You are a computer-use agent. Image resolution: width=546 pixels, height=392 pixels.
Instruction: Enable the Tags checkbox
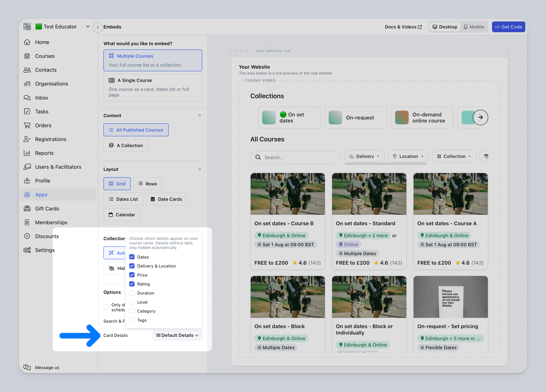pyautogui.click(x=132, y=320)
